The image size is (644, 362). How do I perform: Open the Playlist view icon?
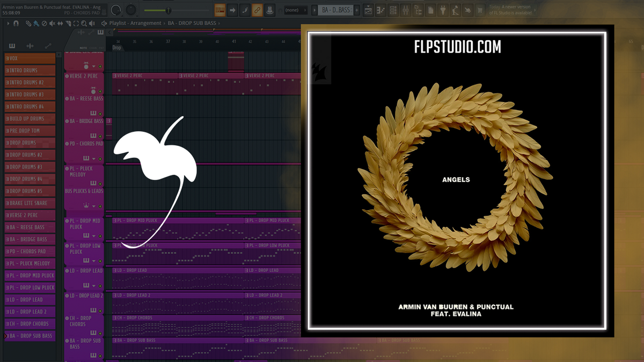pyautogui.click(x=368, y=10)
